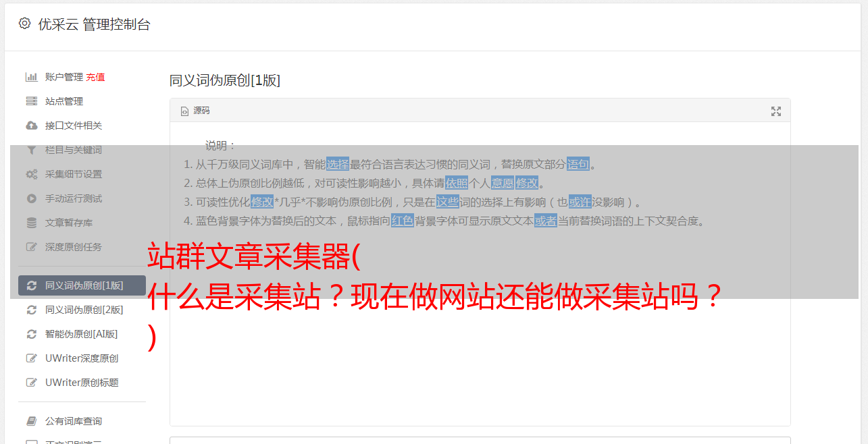Open 账户管理 bar chart icon
This screenshot has height=444, width=868.
tap(31, 77)
